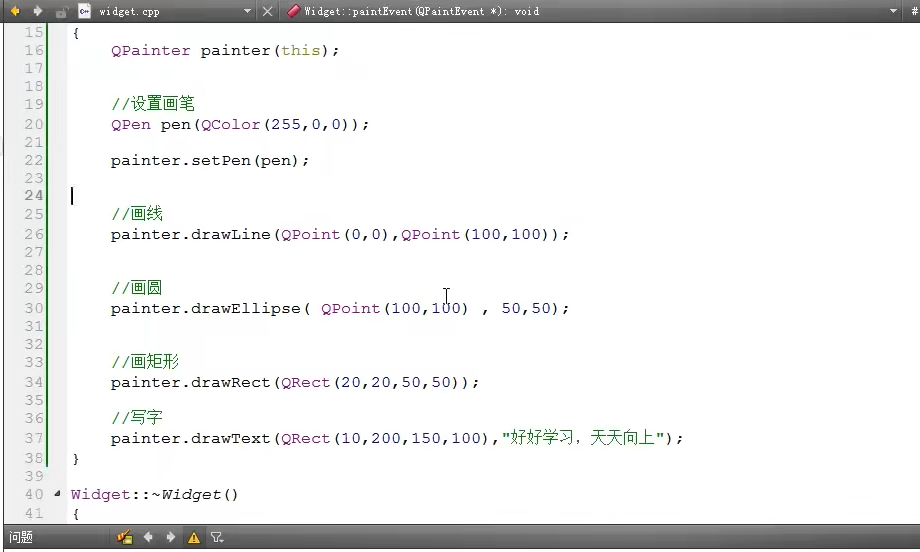Click QPen type on line 20

(131, 124)
